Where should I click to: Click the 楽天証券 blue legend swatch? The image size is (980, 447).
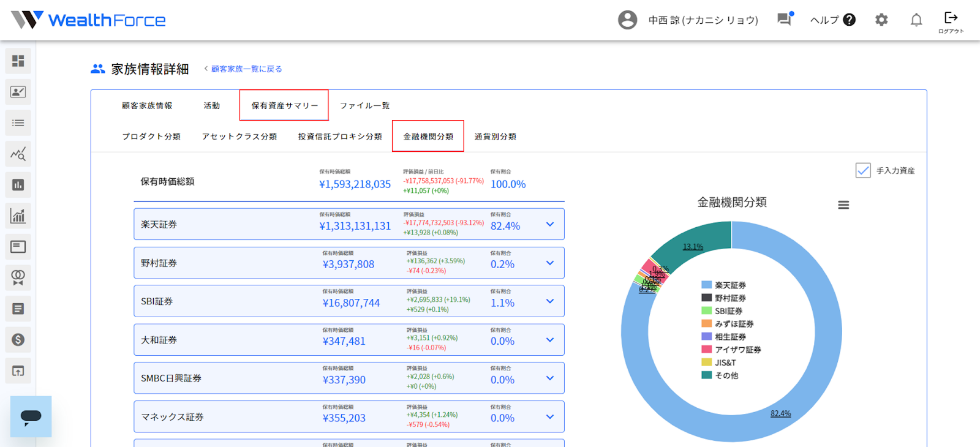707,285
